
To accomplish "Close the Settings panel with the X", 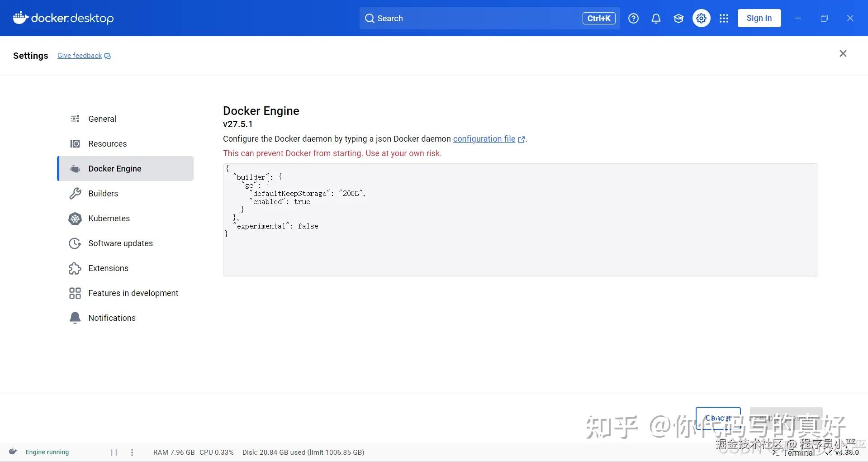I will pos(843,53).
